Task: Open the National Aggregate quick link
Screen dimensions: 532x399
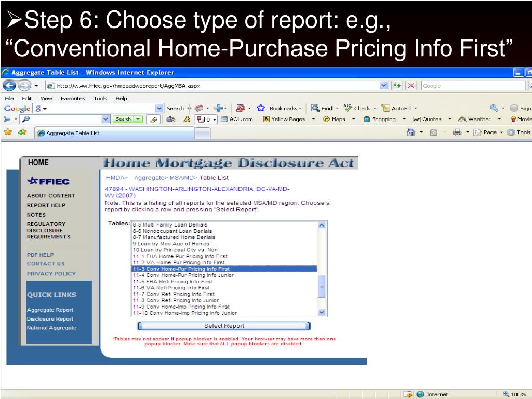Action: tap(51, 328)
